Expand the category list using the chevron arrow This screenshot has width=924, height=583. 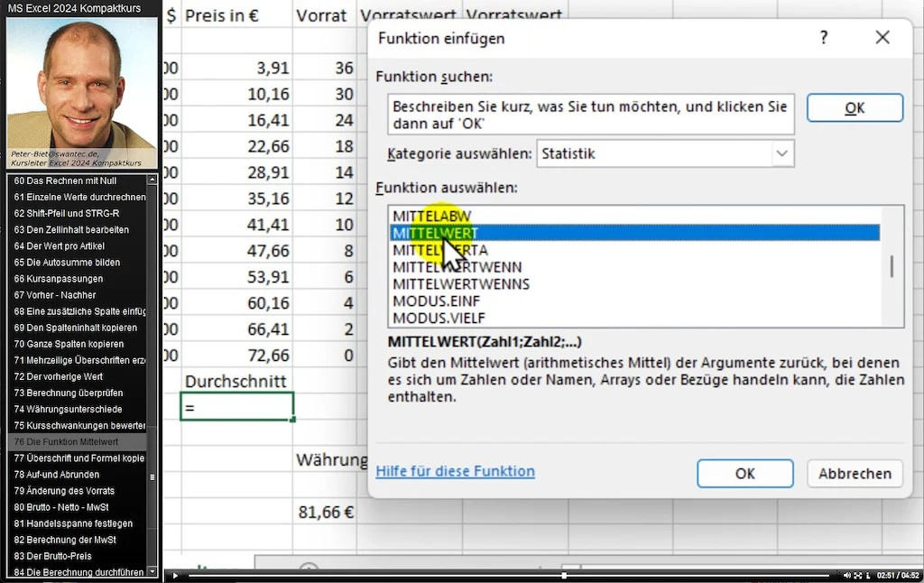coord(782,153)
